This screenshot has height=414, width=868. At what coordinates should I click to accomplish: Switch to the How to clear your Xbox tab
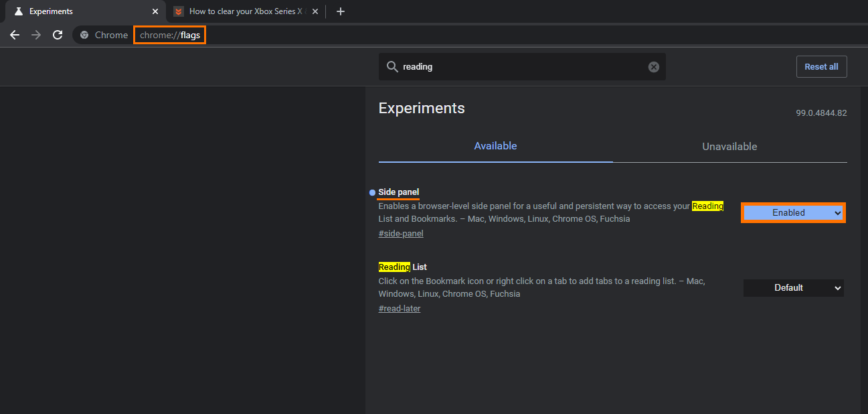[246, 11]
